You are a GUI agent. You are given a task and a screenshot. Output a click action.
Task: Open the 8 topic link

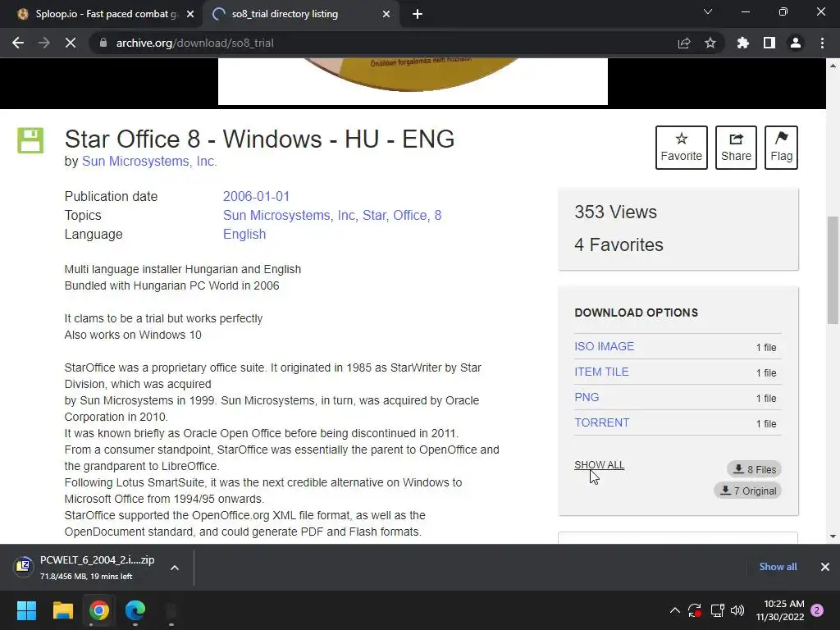[438, 215]
